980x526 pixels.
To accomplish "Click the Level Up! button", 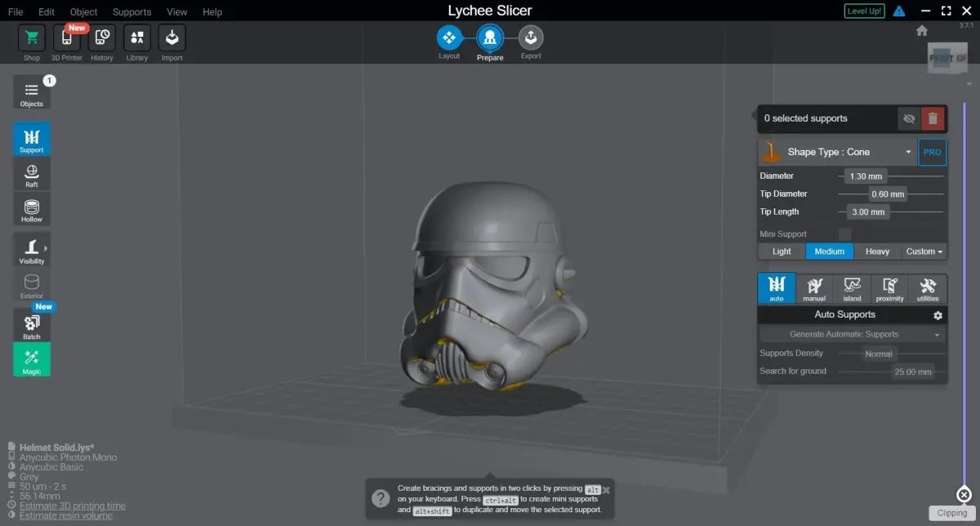I will click(864, 11).
